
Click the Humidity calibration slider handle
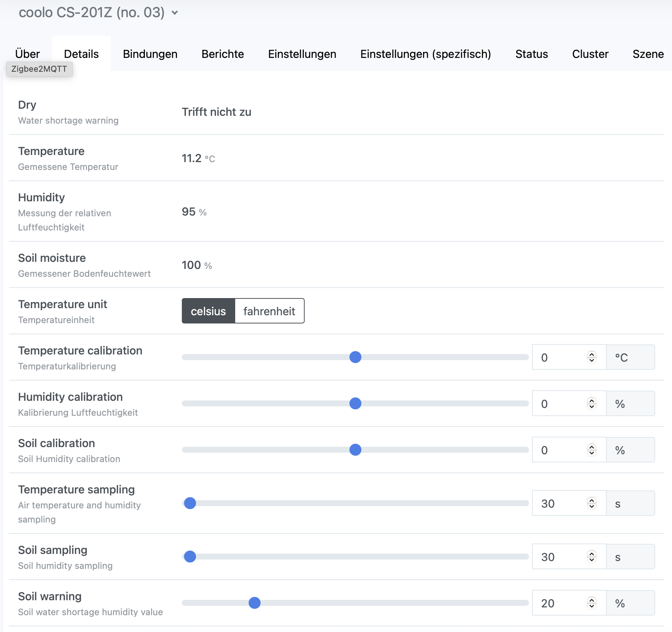(355, 404)
